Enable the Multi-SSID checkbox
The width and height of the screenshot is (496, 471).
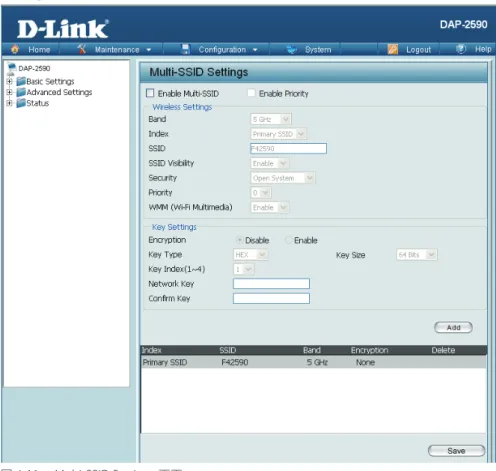150,93
